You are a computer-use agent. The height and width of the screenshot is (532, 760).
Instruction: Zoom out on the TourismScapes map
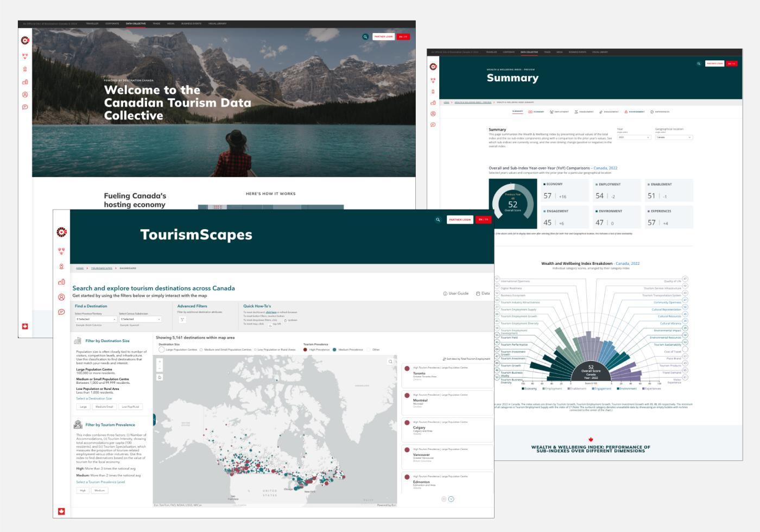click(160, 368)
